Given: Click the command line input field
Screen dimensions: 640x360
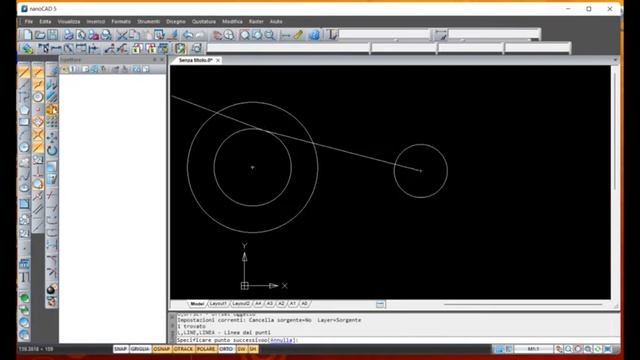Looking at the screenshot, I should click(x=397, y=340).
